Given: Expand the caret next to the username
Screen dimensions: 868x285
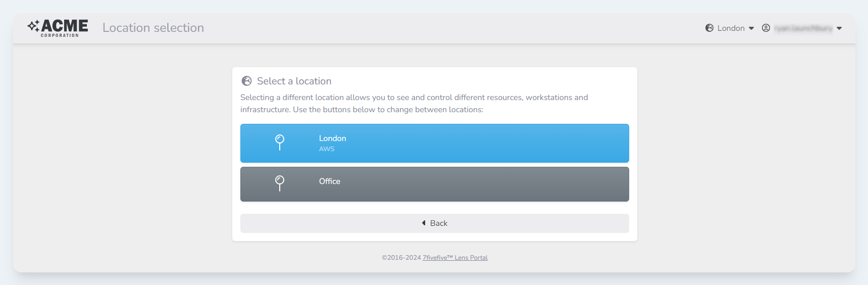Looking at the screenshot, I should coord(839,28).
